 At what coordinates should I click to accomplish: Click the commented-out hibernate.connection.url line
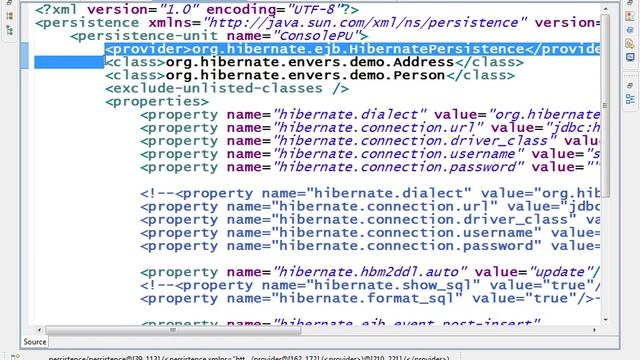(x=370, y=206)
